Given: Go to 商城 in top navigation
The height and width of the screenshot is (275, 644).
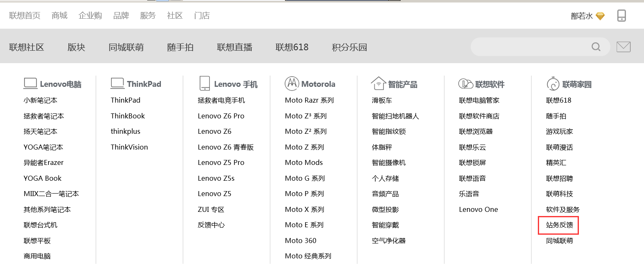Looking at the screenshot, I should click(x=59, y=16).
